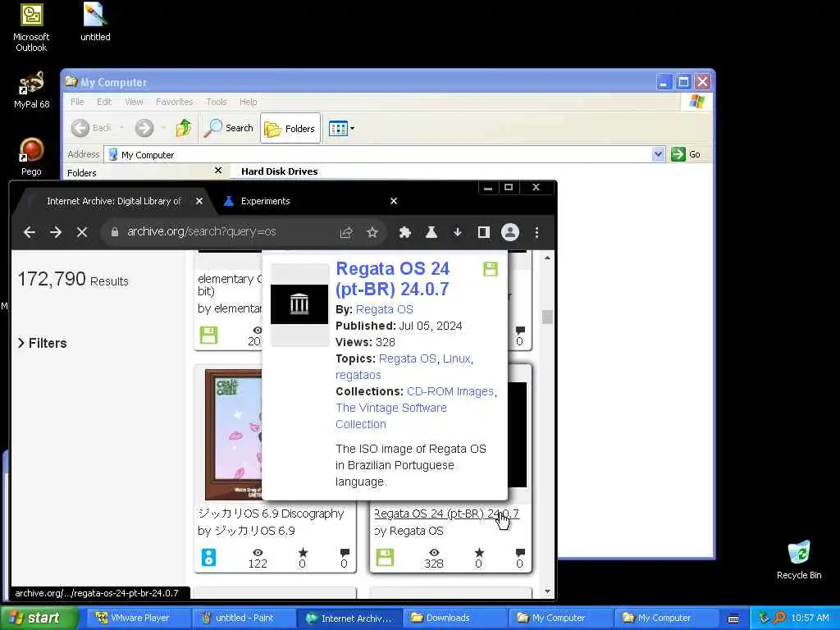Viewport: 840px width, 630px height.
Task: Go back in browser history
Action: pos(30,232)
